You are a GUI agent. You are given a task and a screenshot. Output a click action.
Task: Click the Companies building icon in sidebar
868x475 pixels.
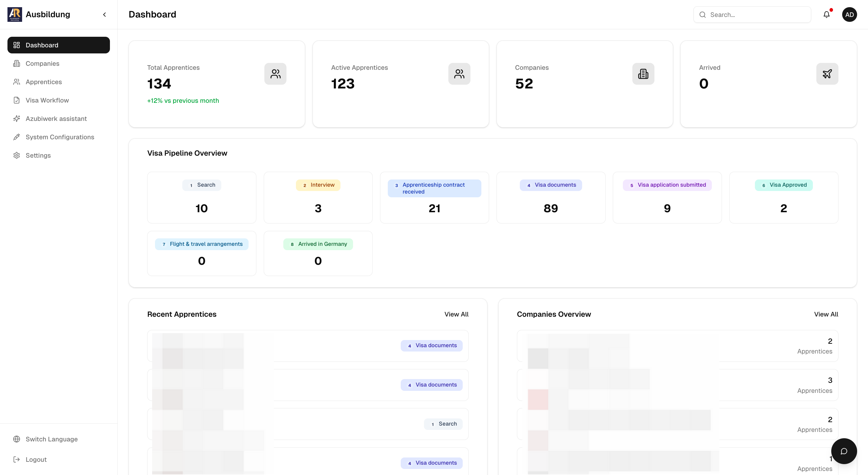(x=17, y=63)
